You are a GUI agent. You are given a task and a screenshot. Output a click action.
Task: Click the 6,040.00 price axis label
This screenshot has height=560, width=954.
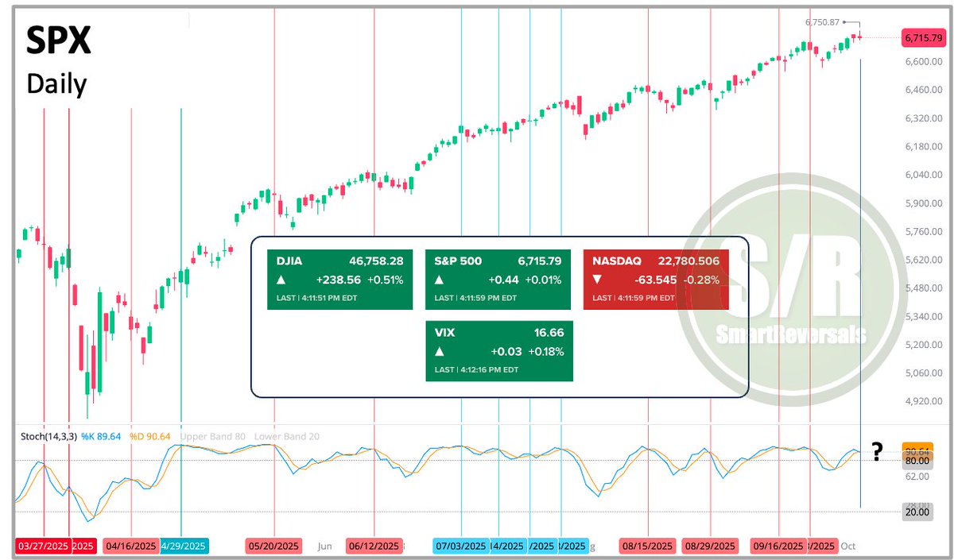click(x=922, y=175)
